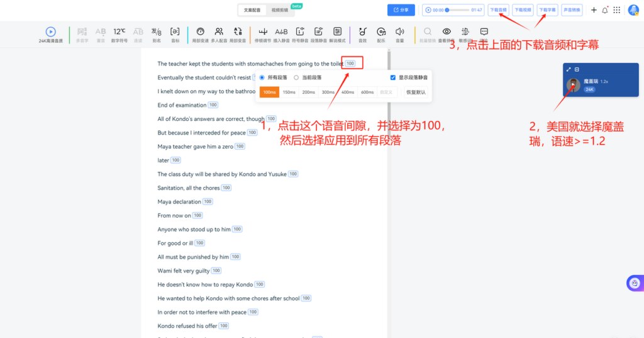Open the 多音字 polyphone tool
Screen dimensions: 644x338
point(82,35)
